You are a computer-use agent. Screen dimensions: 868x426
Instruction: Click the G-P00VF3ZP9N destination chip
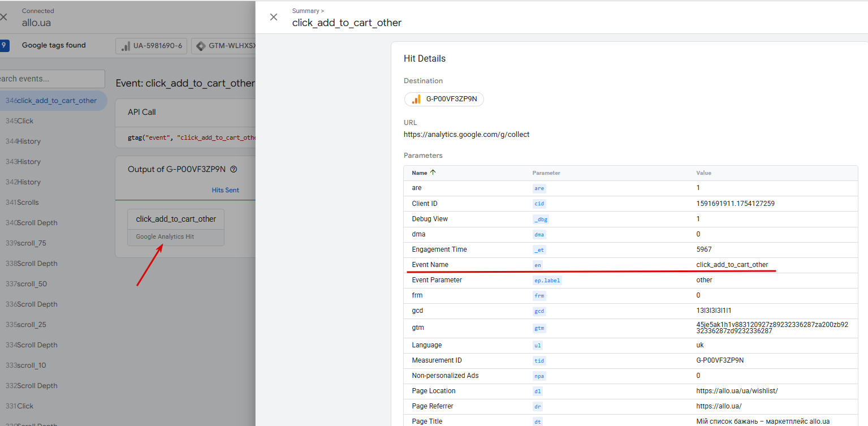click(444, 99)
